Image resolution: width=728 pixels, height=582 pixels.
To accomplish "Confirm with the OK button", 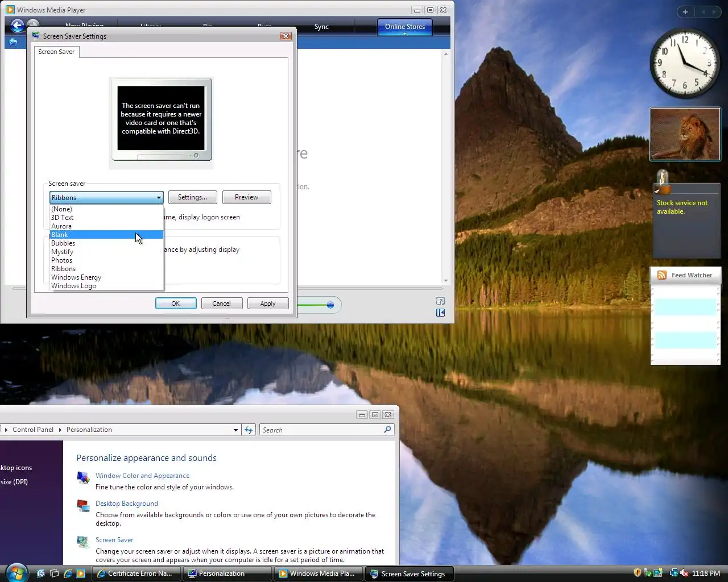I will pos(176,304).
